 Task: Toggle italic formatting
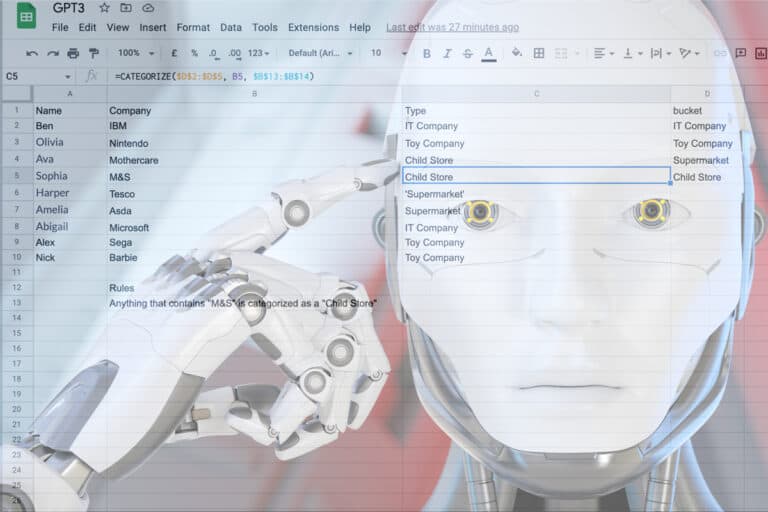447,53
